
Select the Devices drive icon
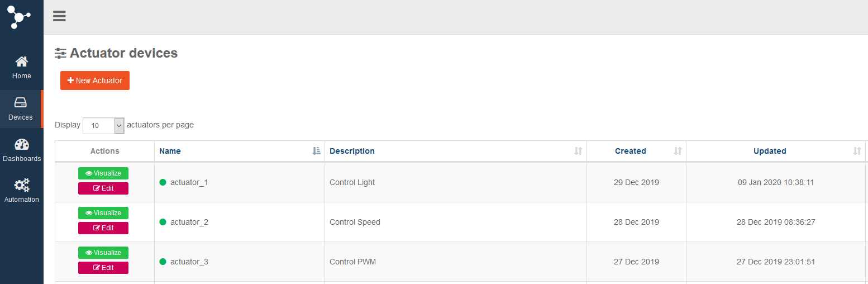point(21,102)
